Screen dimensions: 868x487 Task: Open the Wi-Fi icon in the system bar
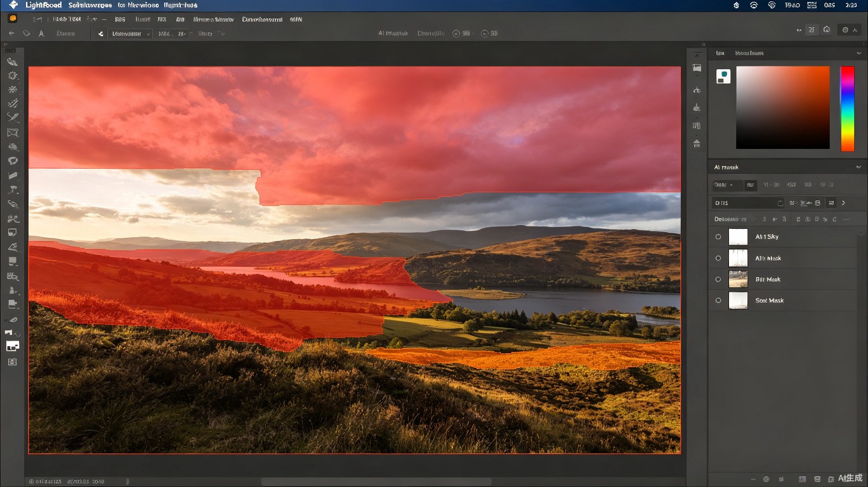[754, 5]
